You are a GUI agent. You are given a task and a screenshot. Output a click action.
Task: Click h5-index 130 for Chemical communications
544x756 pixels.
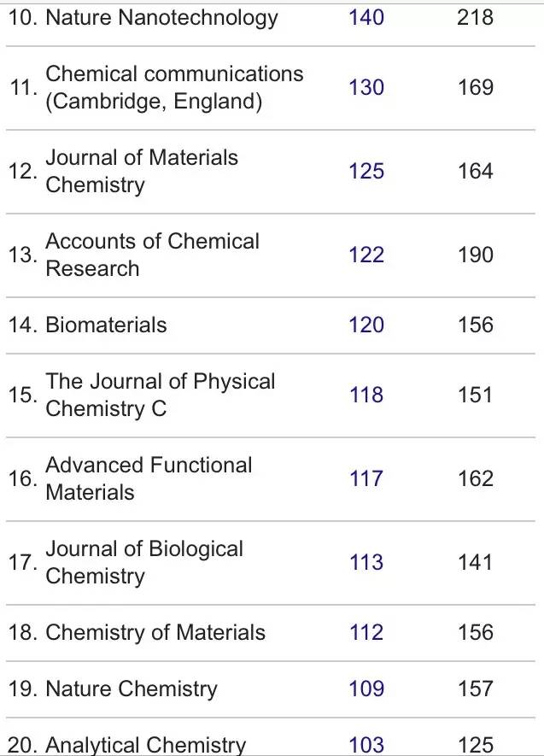click(x=366, y=87)
